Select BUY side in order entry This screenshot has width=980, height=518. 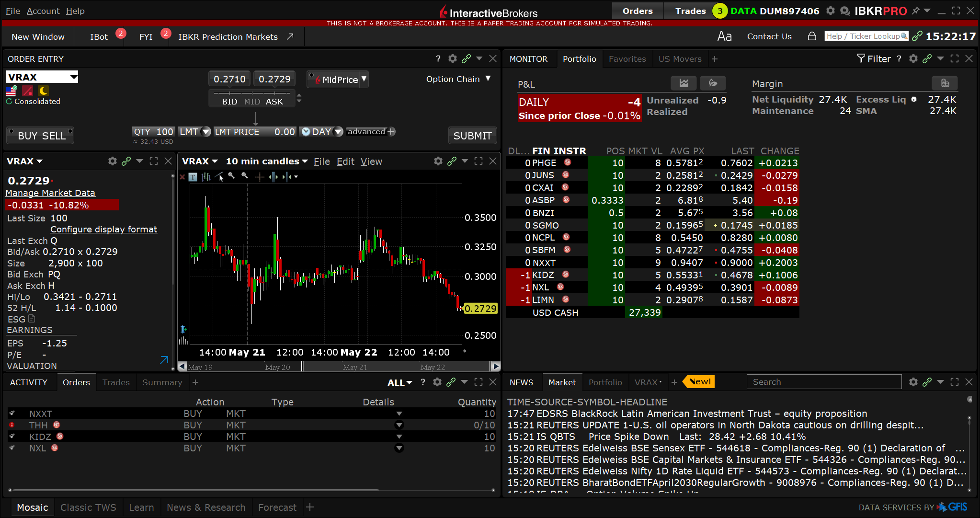[27, 136]
